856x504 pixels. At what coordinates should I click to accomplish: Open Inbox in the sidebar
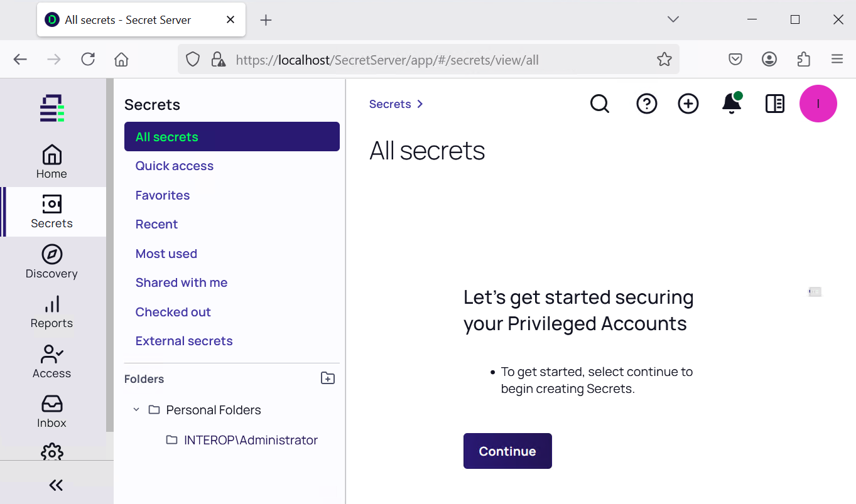point(51,412)
